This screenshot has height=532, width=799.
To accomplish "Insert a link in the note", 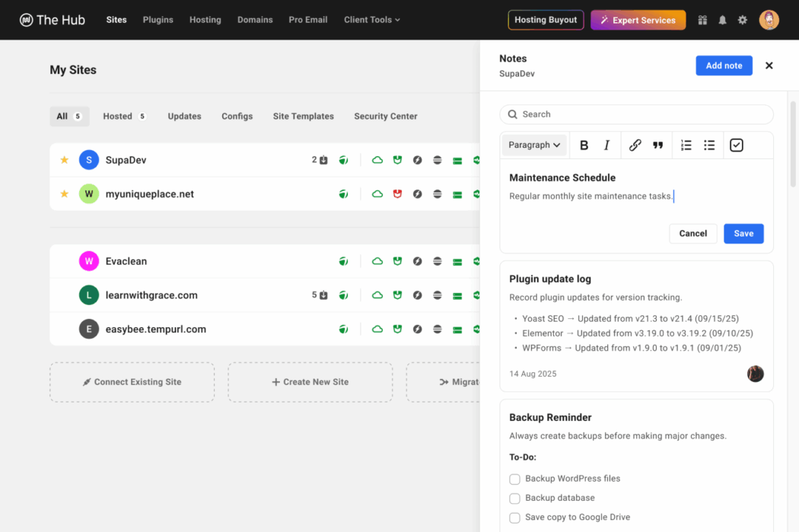I will 635,145.
